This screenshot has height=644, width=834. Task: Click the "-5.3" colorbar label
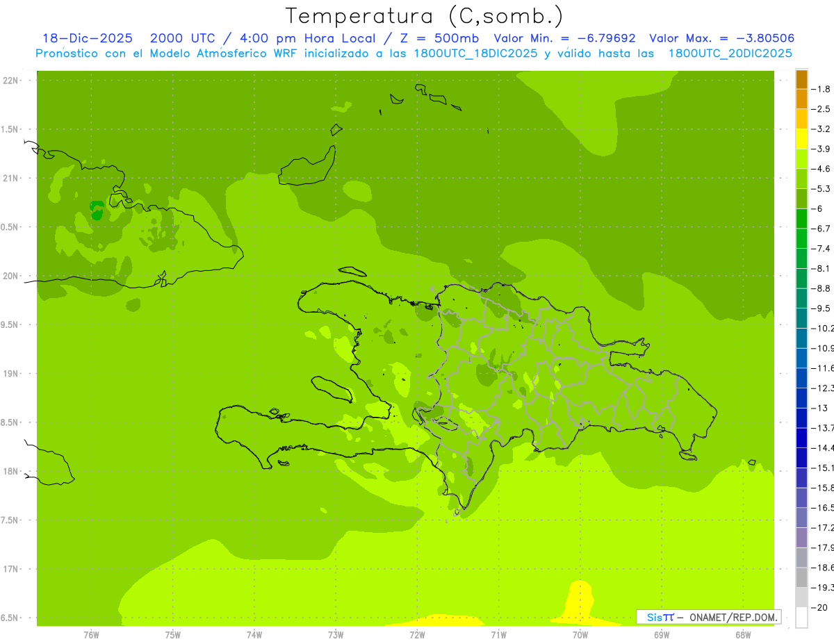click(x=821, y=189)
